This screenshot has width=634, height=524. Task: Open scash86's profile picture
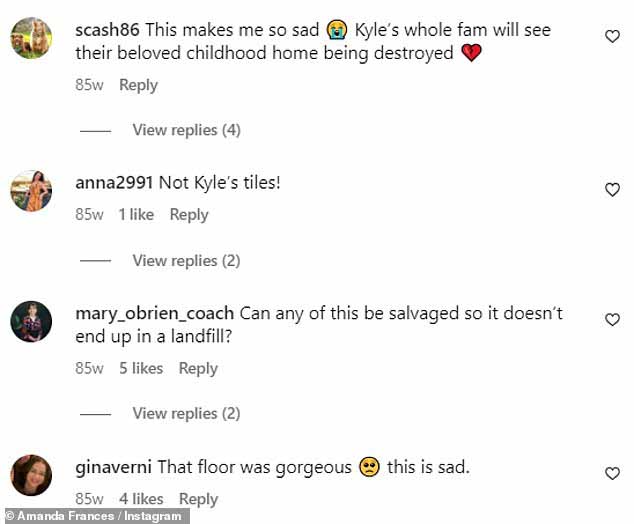31,38
